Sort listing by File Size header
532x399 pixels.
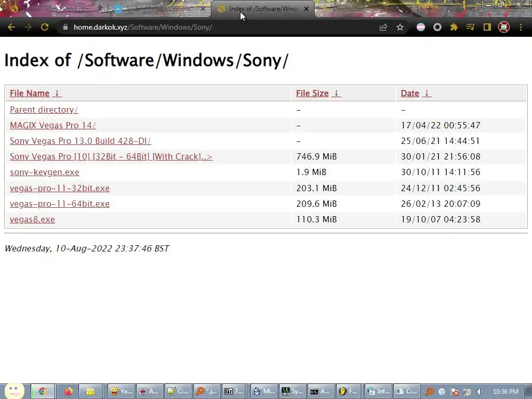312,94
